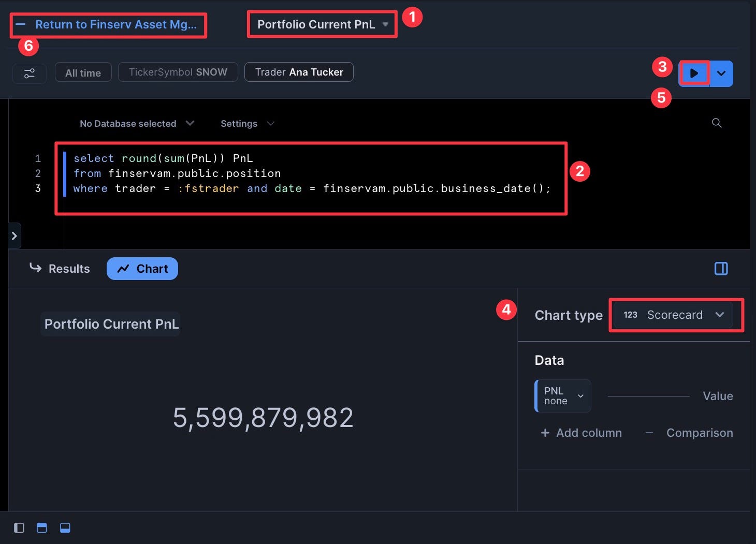Open the PNL none column selector

tap(563, 396)
